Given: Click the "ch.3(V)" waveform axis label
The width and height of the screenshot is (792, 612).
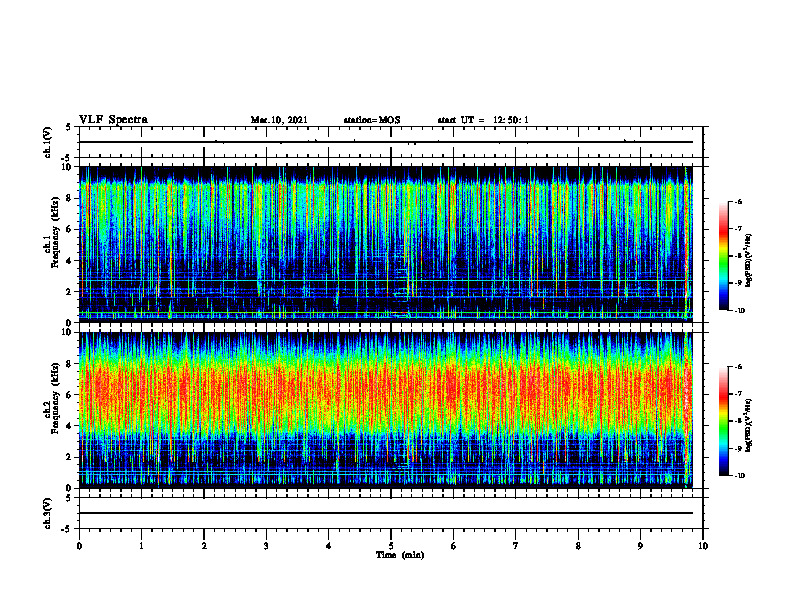Looking at the screenshot, I should [48, 513].
